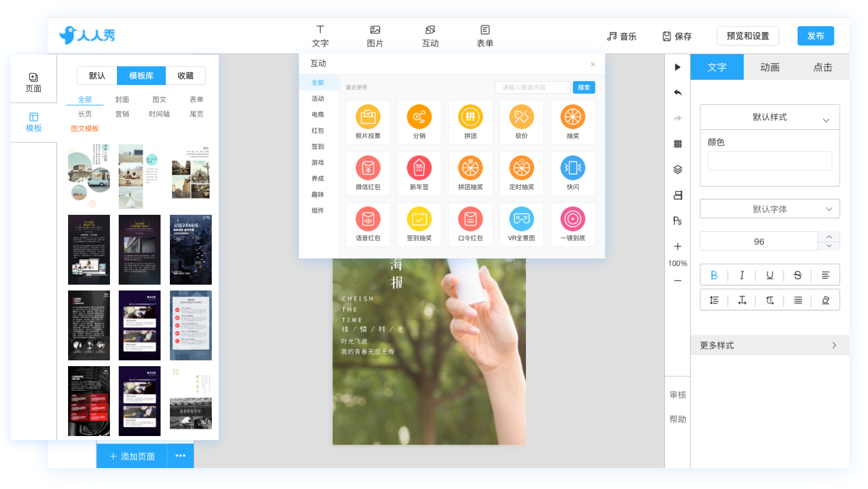Add the 快闪 widget

[572, 173]
